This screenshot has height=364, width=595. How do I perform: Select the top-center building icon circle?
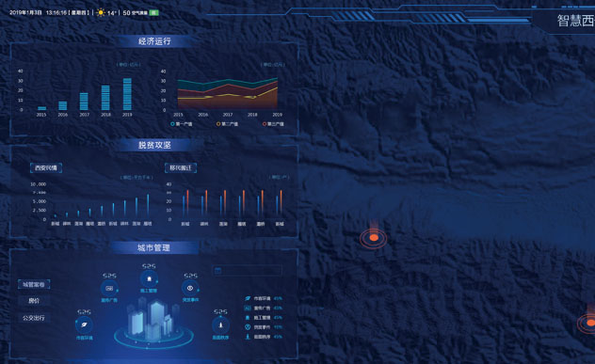click(149, 279)
